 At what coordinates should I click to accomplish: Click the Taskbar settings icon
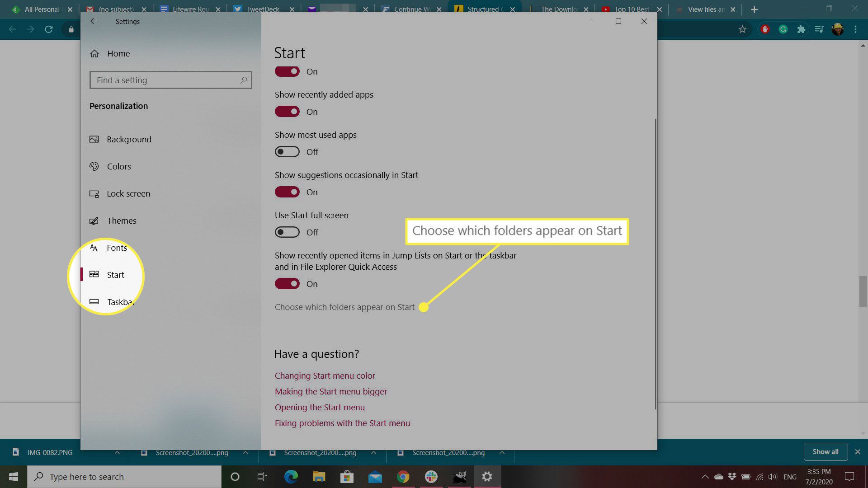[94, 301]
